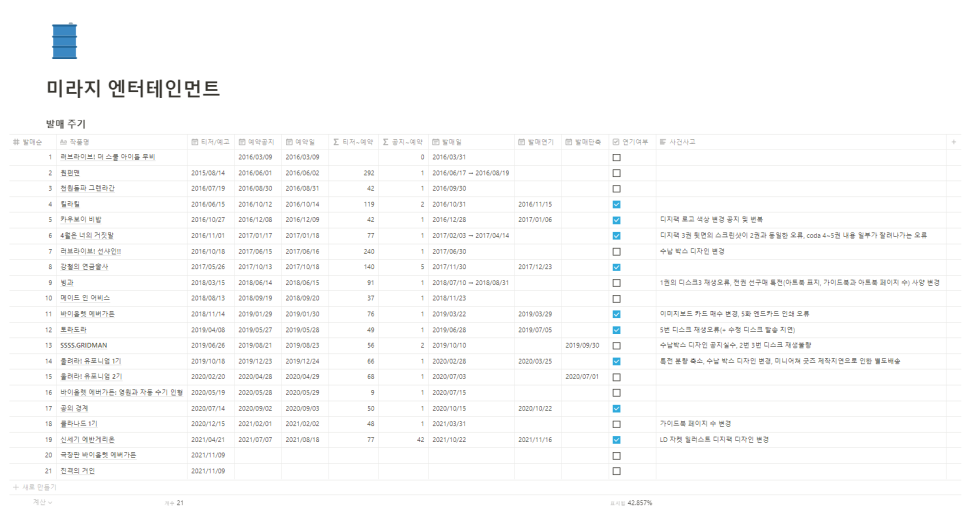Viewport: 966px width, 514px height.
Task: Check 연기여부 box for 진격의 거인
Action: pos(617,471)
